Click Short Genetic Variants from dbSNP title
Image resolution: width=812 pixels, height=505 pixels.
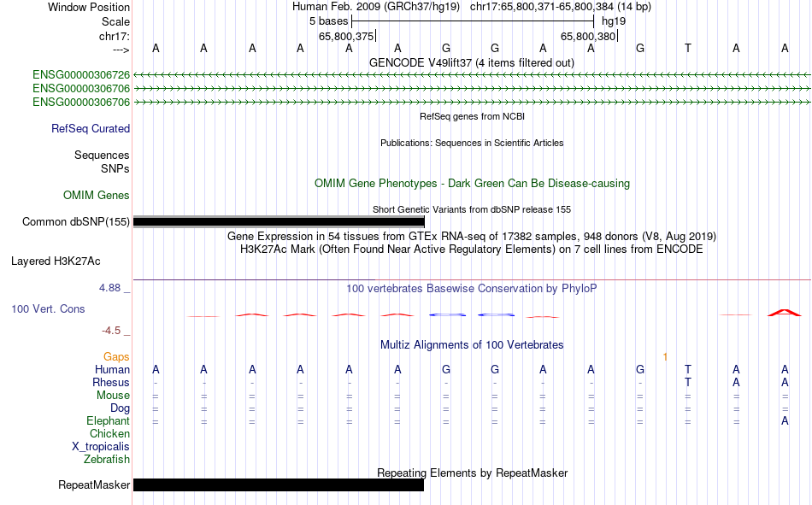(472, 209)
